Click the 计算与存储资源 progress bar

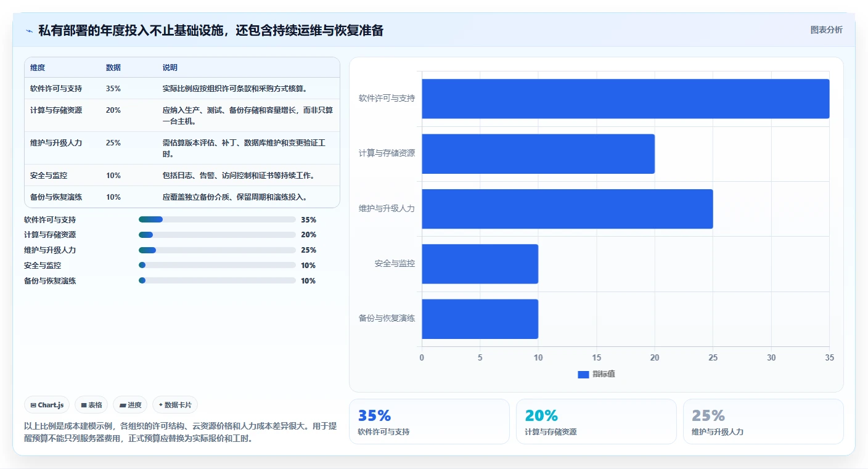coord(218,235)
